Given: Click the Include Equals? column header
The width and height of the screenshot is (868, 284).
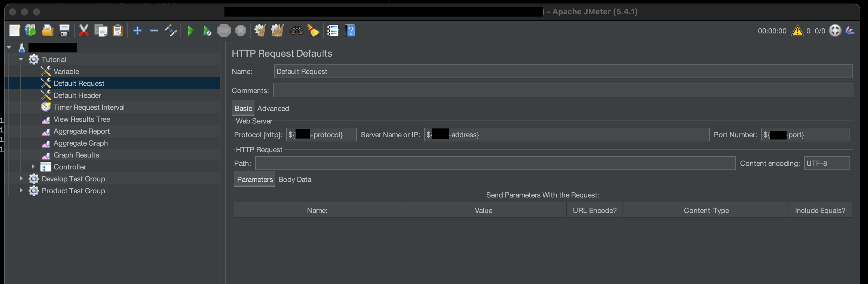Looking at the screenshot, I should pos(820,210).
